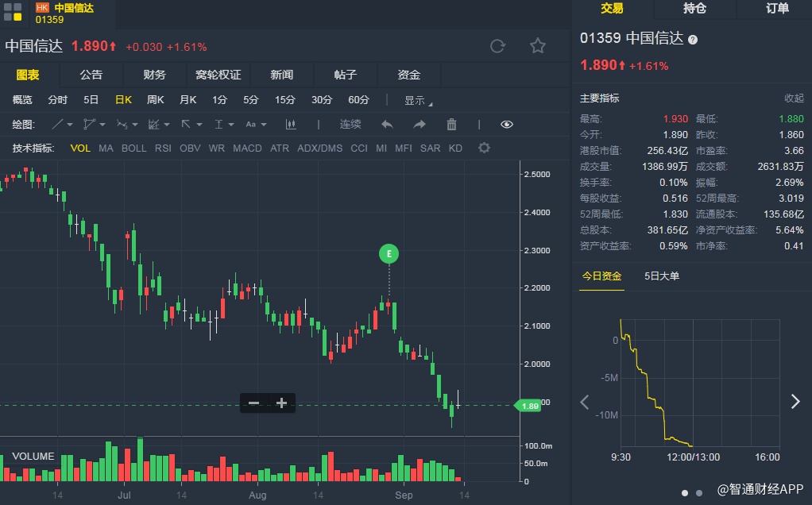
Task: Click the refresh quote icon
Action: tap(498, 46)
